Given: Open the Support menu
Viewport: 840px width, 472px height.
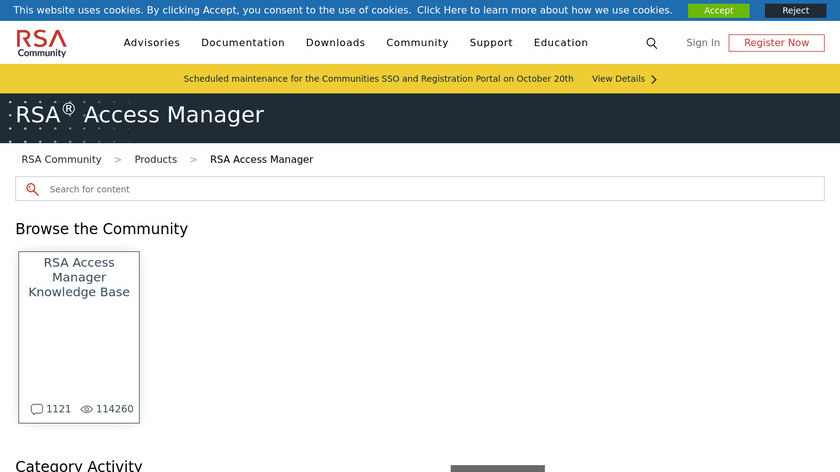Looking at the screenshot, I should click(x=491, y=43).
